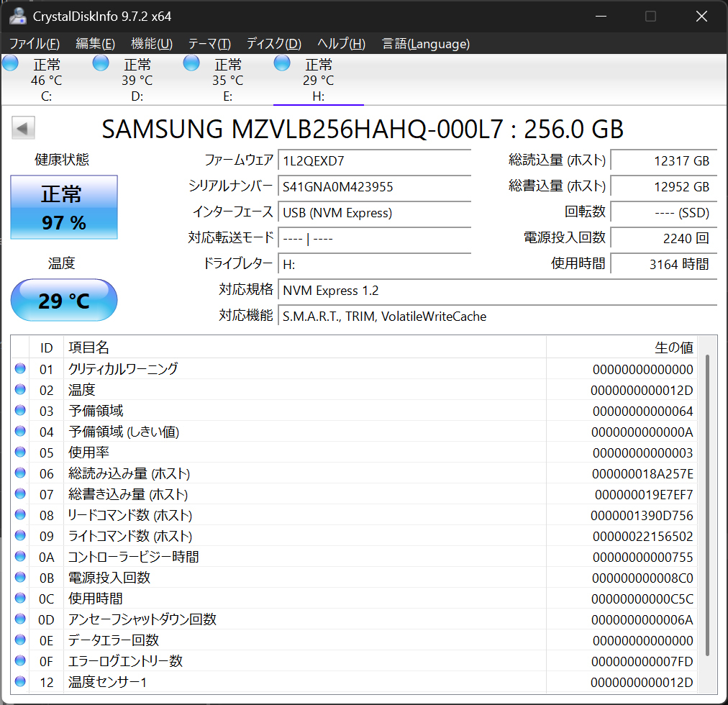The image size is (728, 705).
Task: Expand the ヘルプ(H) menu
Action: (341, 44)
